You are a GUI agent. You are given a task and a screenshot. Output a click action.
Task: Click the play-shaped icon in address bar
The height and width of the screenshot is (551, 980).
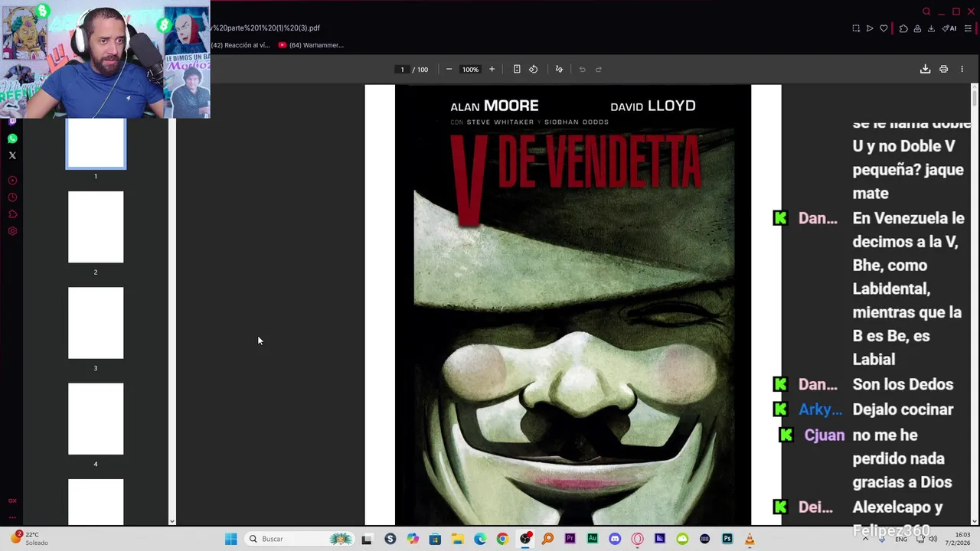(870, 28)
